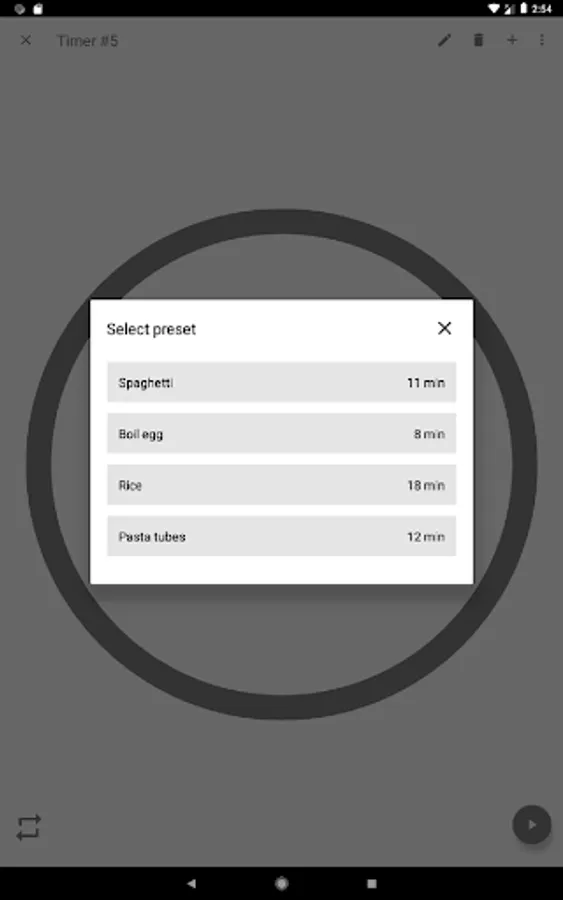Select the Pasta tubes preset
563x900 pixels.
tap(281, 536)
